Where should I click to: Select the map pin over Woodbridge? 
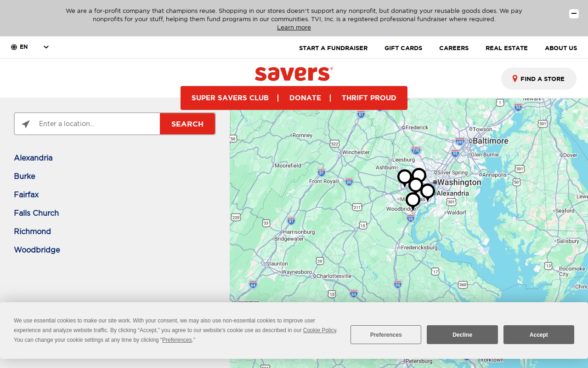(x=413, y=201)
